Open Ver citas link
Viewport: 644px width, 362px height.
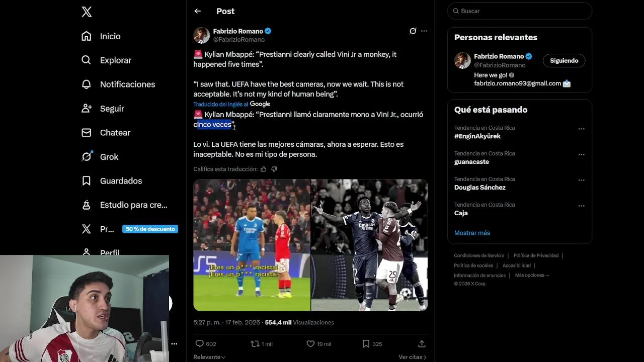[413, 357]
